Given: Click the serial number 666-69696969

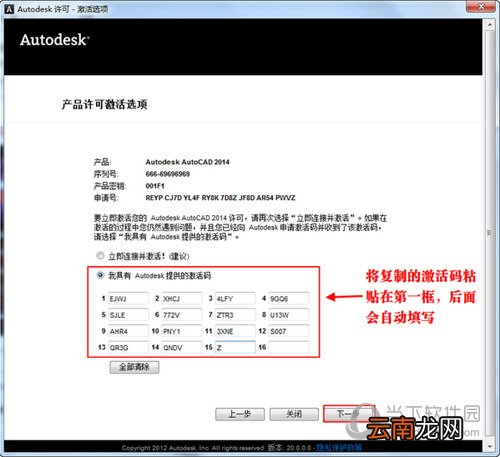Looking at the screenshot, I should click(168, 174).
